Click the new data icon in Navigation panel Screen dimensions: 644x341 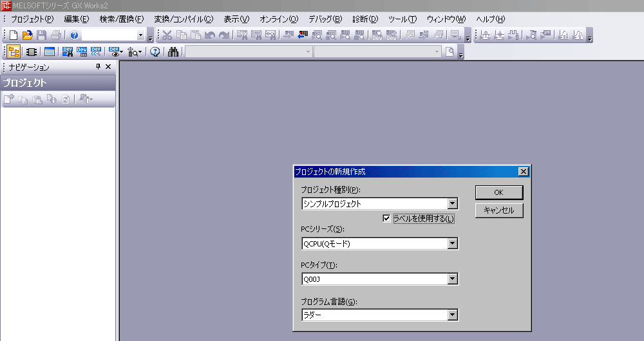coord(8,99)
